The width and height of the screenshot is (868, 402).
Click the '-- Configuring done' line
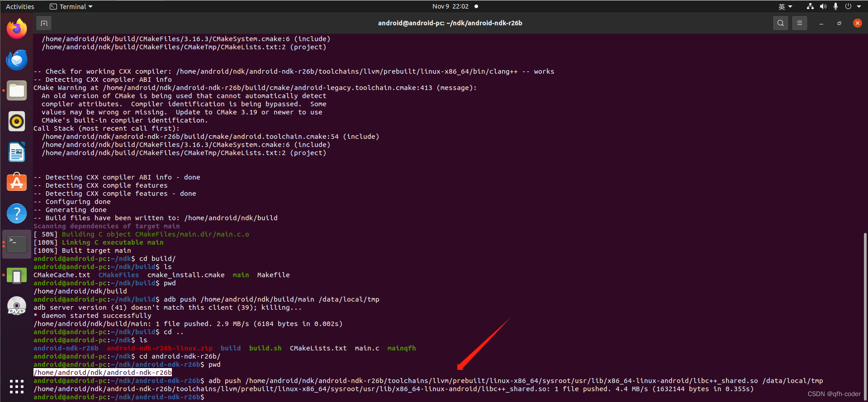[72, 202]
